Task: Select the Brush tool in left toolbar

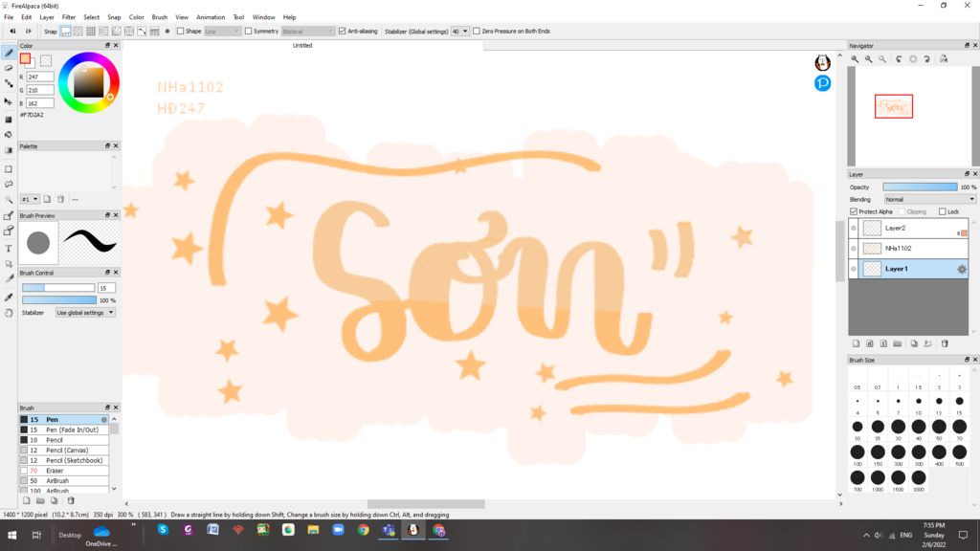Action: [9, 54]
